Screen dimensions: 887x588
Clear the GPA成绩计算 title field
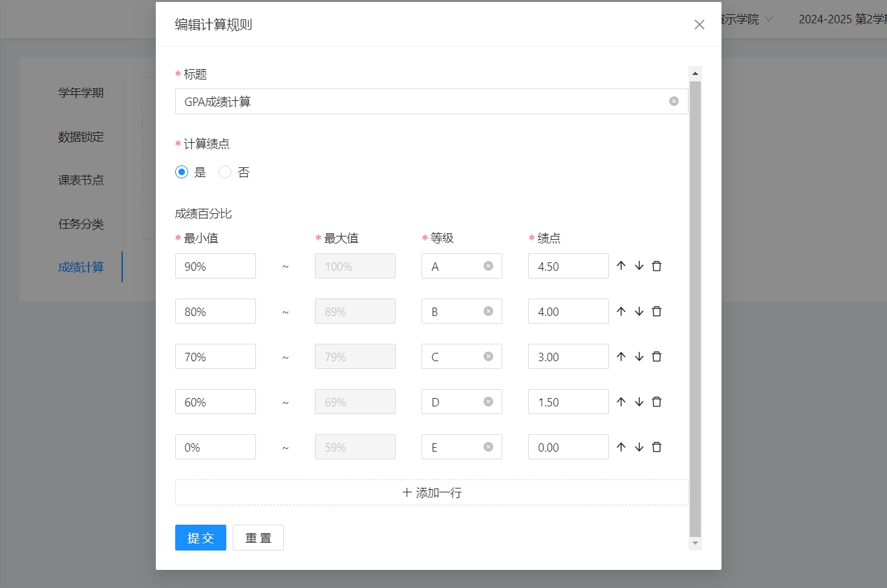point(674,101)
